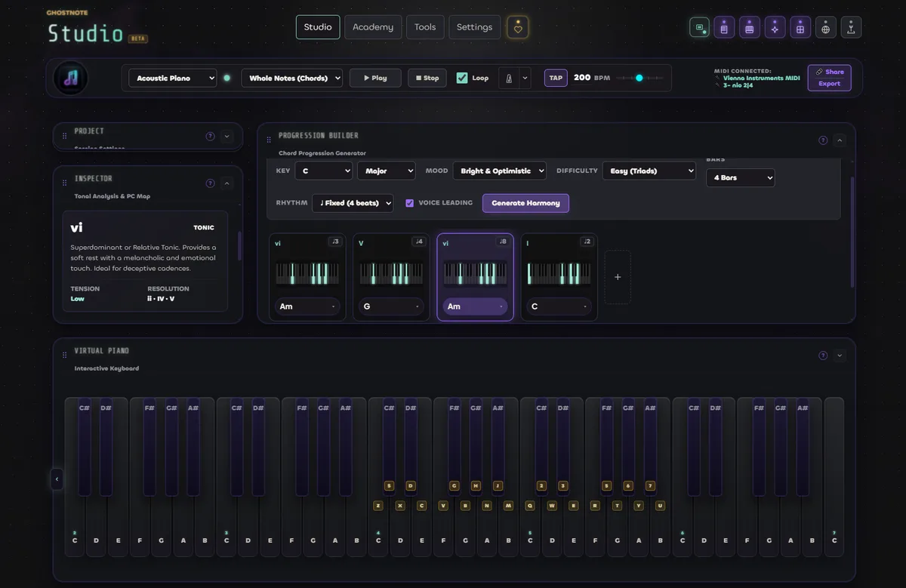906x588 pixels.
Task: Open the Settings tab
Action: pyautogui.click(x=475, y=27)
